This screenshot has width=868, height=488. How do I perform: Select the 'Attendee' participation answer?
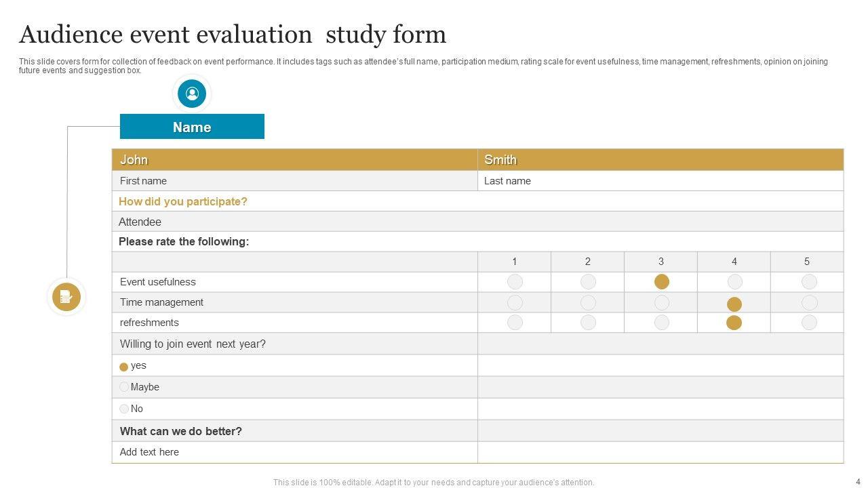pos(478,222)
